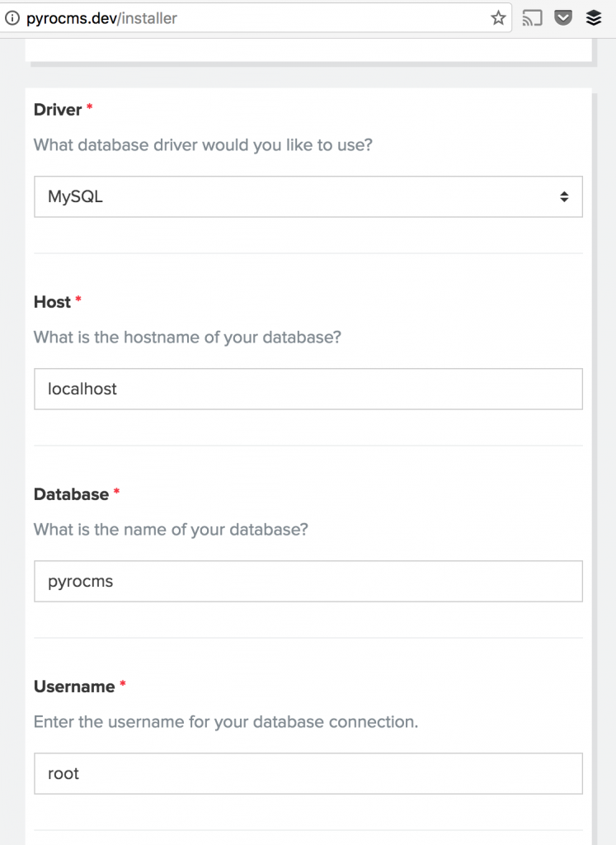
Task: Click the 'What database driver' help text
Action: (203, 145)
